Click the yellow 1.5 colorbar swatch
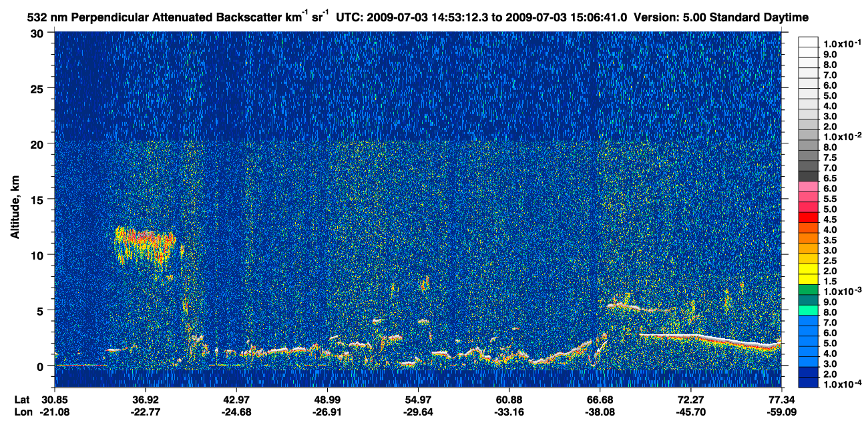Screen dimensions: 868x445 point(808,280)
